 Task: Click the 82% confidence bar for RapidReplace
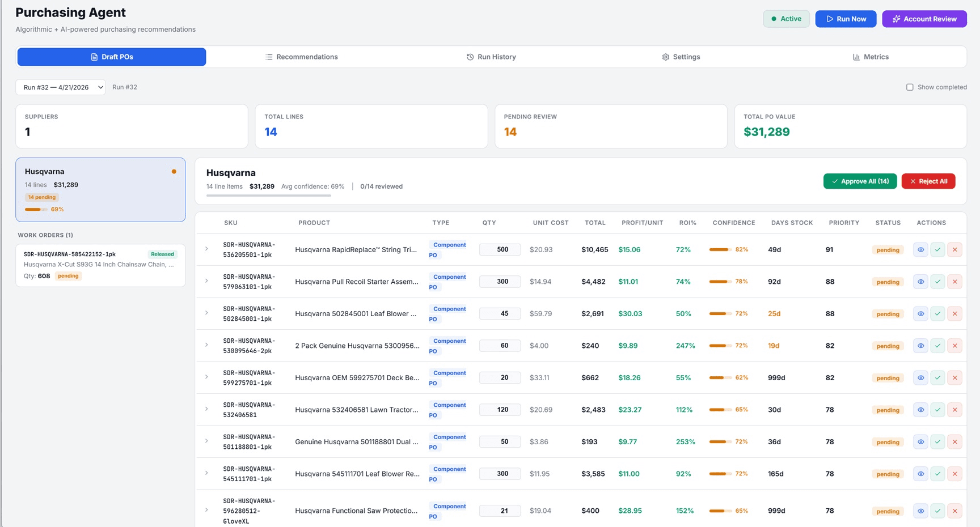pyautogui.click(x=720, y=249)
